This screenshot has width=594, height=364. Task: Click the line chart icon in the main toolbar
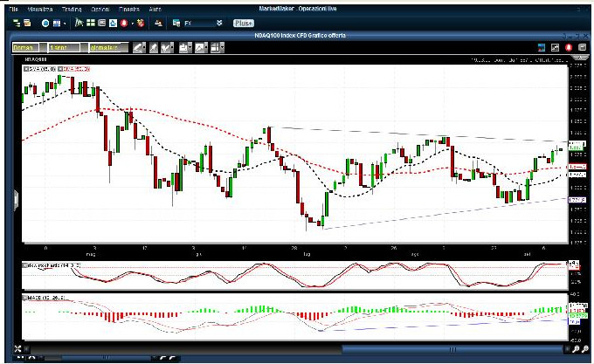click(x=79, y=24)
